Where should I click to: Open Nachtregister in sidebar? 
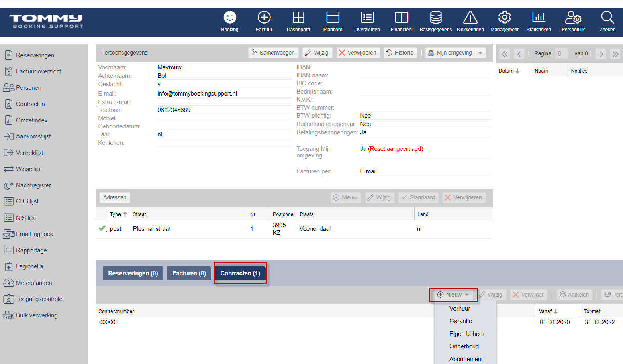(33, 185)
